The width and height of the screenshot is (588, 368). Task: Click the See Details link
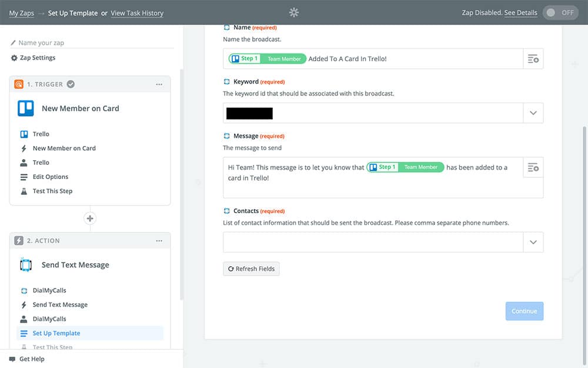pos(520,13)
